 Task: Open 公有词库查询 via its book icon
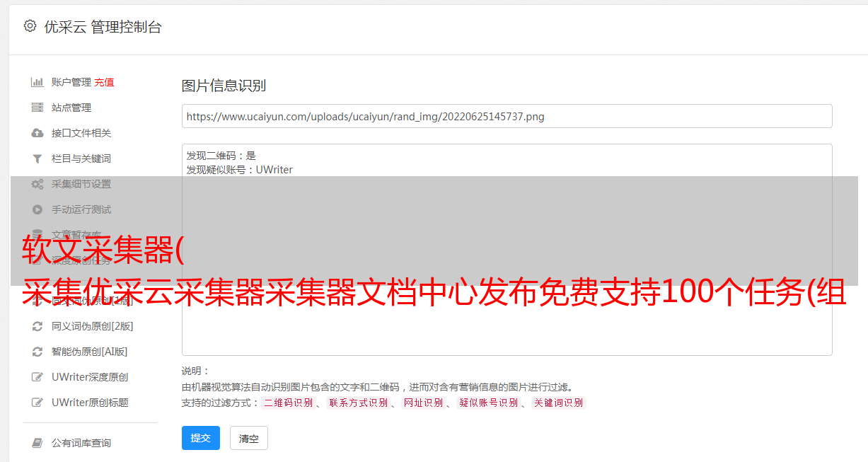point(37,443)
